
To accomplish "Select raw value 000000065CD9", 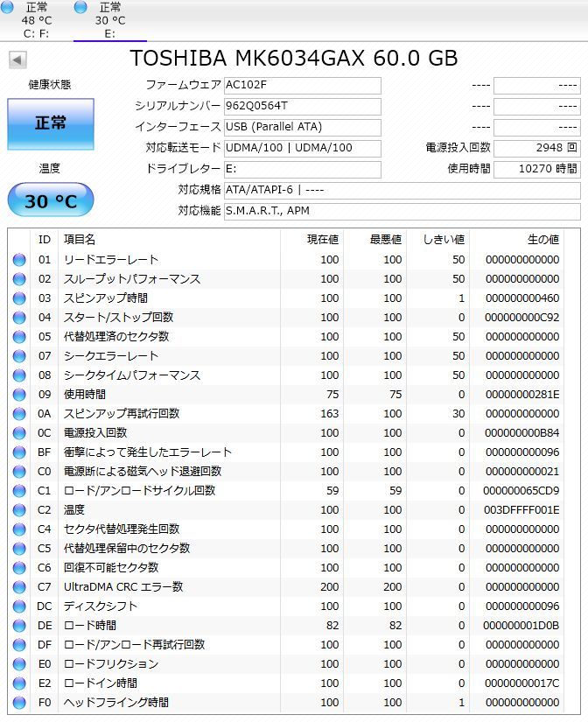I will click(x=521, y=491).
